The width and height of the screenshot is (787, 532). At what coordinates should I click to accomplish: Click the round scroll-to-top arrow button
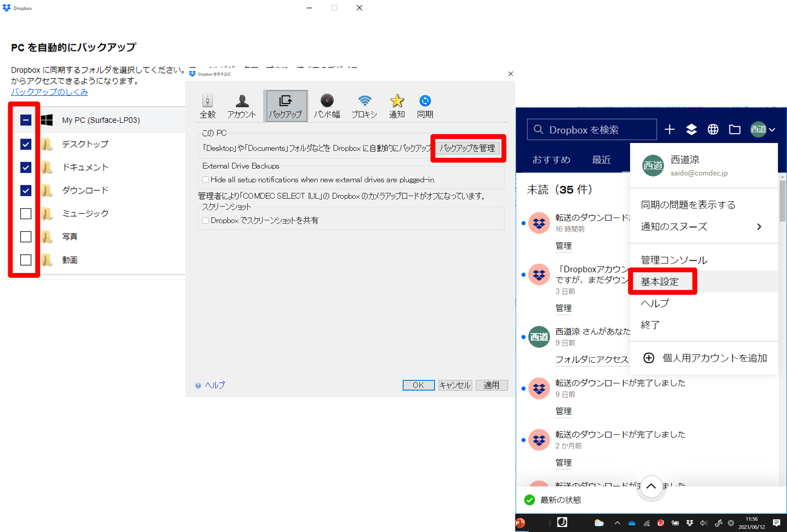(x=651, y=486)
